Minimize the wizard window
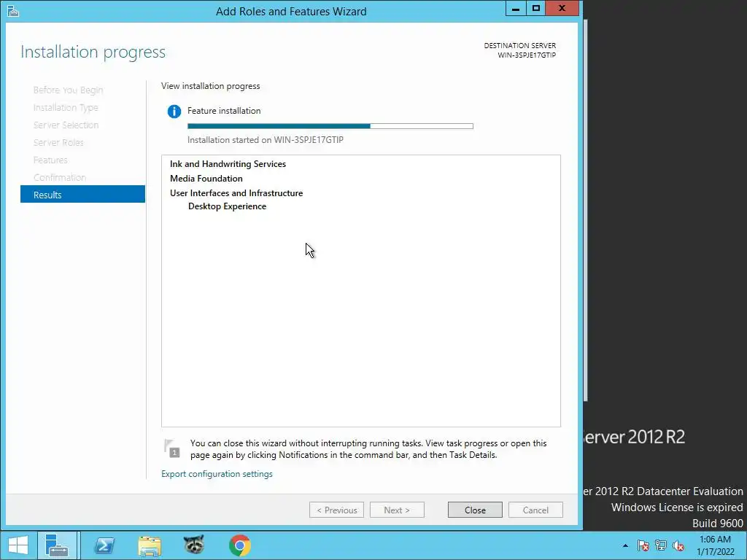The width and height of the screenshot is (747, 560). click(516, 9)
